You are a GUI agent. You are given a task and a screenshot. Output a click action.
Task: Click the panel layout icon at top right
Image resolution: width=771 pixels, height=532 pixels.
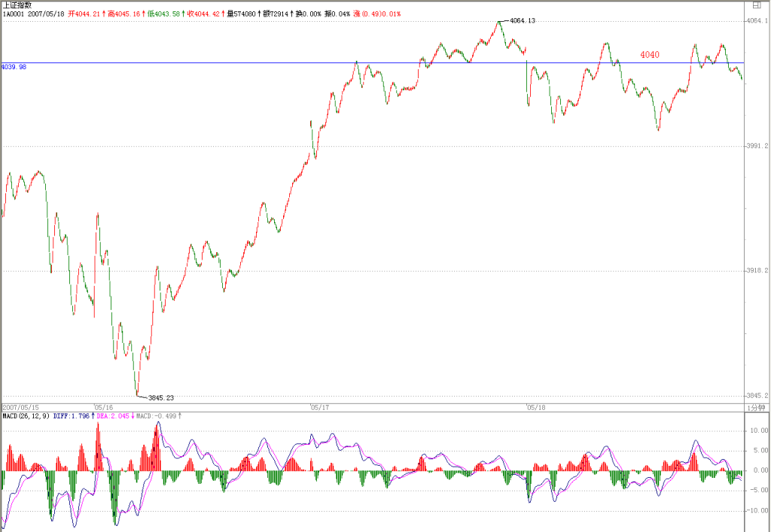click(x=756, y=5)
